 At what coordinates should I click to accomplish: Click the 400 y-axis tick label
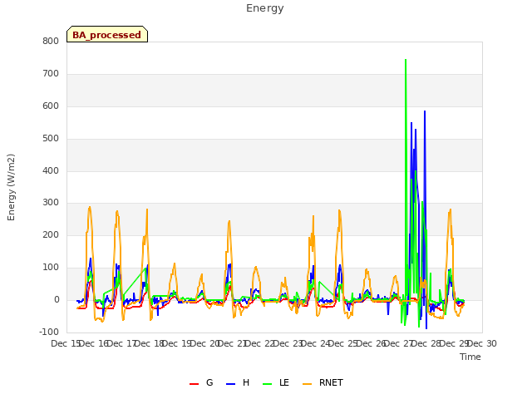51,170
